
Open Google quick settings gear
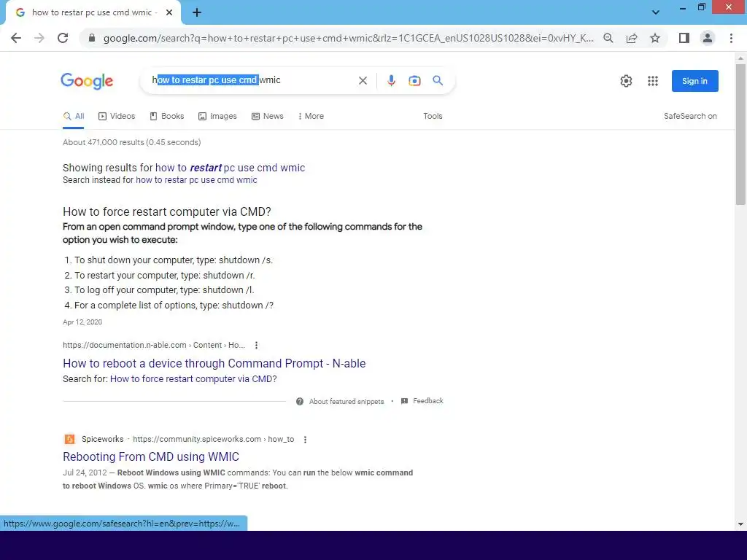(x=626, y=81)
